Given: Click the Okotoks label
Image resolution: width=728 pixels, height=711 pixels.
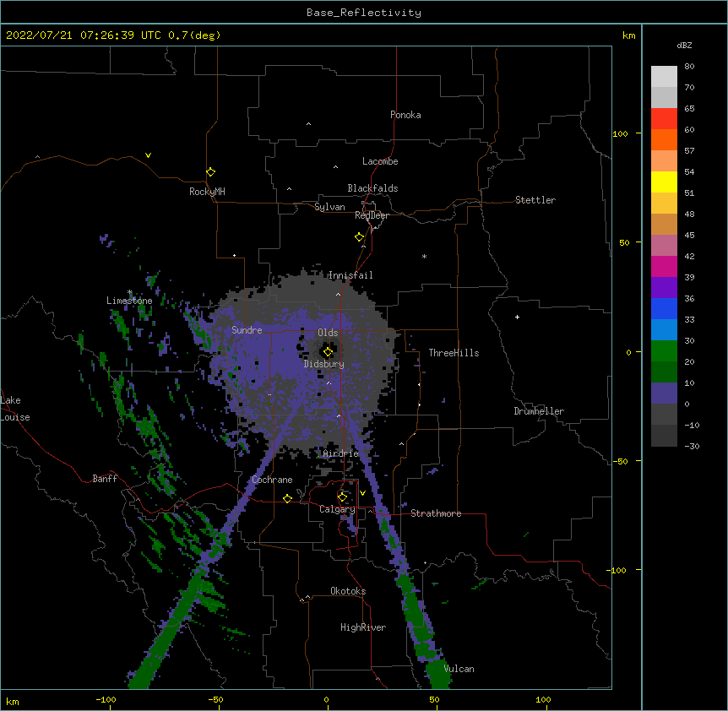Looking at the screenshot, I should (348, 591).
